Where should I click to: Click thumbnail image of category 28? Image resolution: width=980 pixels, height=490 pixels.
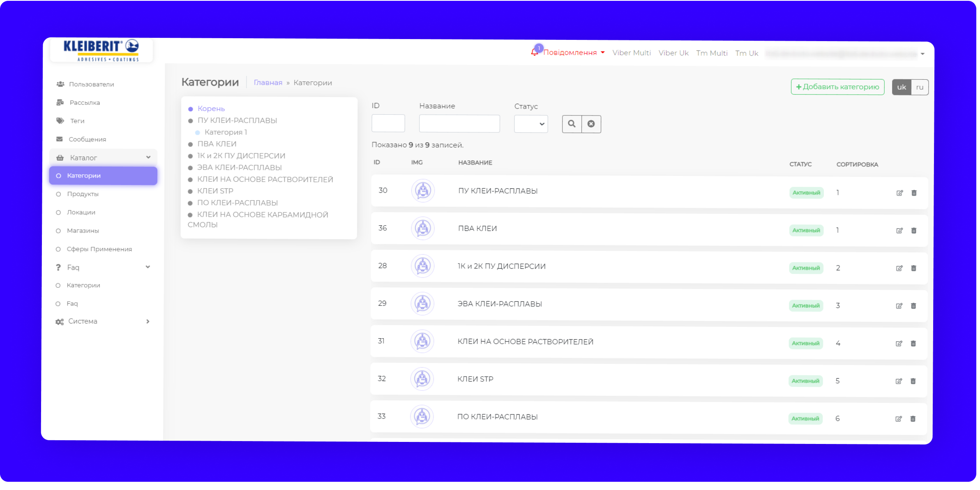tap(422, 266)
